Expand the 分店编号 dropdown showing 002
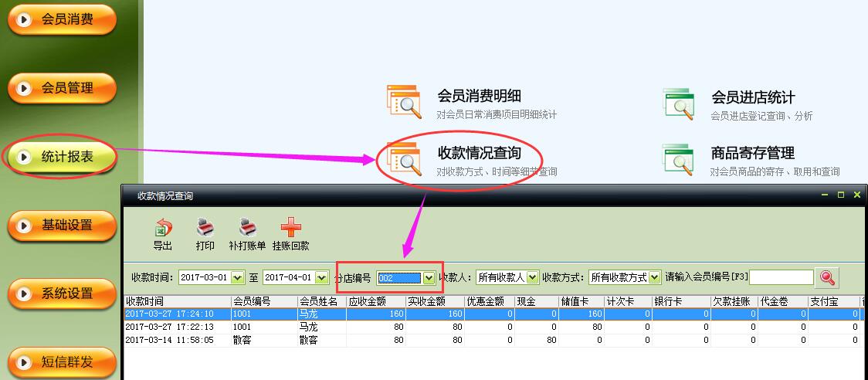Screen dimensions: 868x380 click(x=429, y=277)
